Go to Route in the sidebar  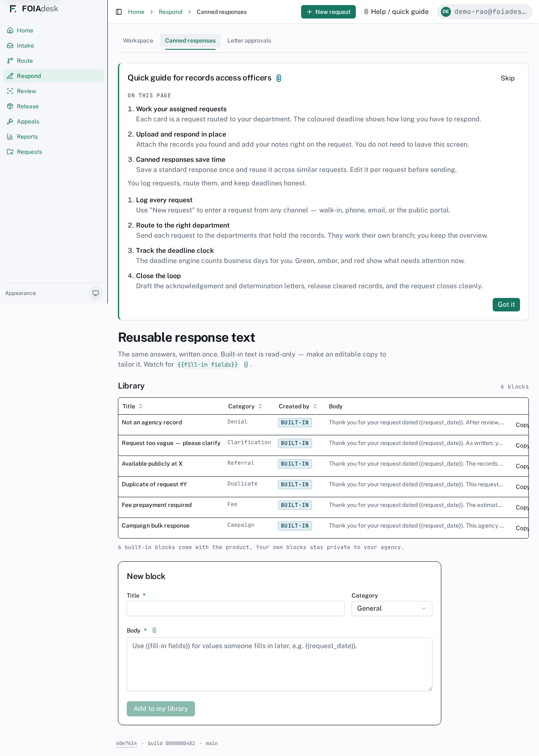(53, 61)
